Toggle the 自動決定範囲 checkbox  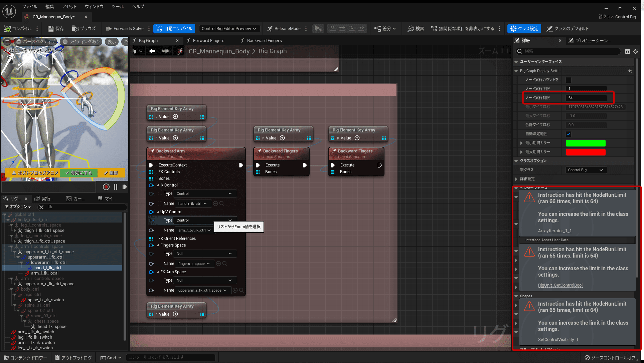pos(569,134)
